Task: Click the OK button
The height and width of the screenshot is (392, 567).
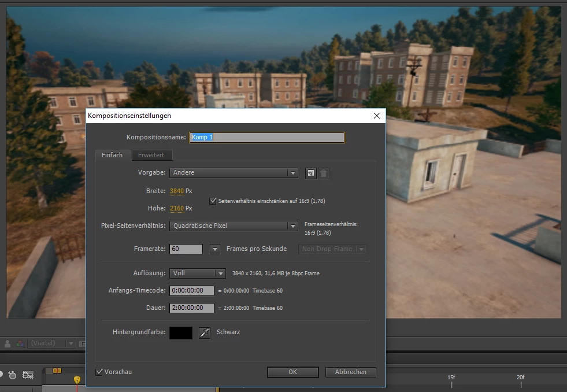Action: 293,372
